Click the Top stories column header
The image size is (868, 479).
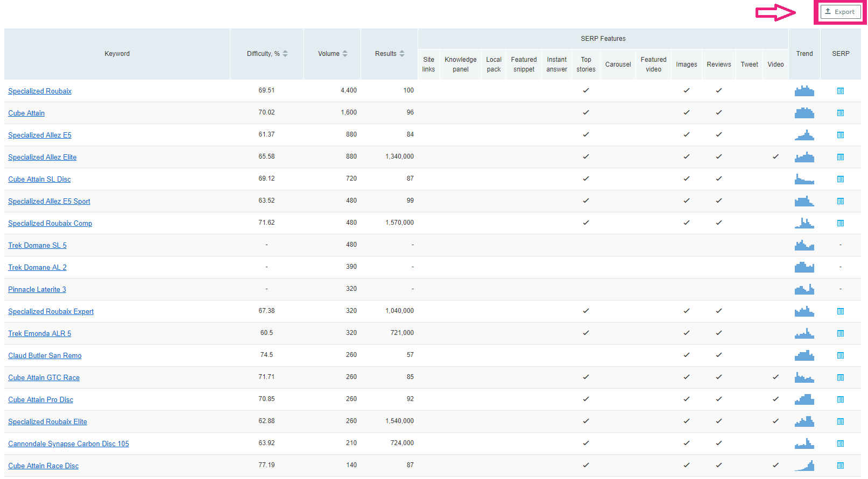[x=586, y=65]
